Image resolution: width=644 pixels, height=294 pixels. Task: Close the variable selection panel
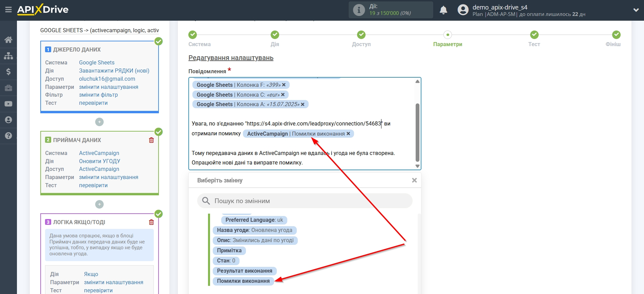[x=414, y=180]
